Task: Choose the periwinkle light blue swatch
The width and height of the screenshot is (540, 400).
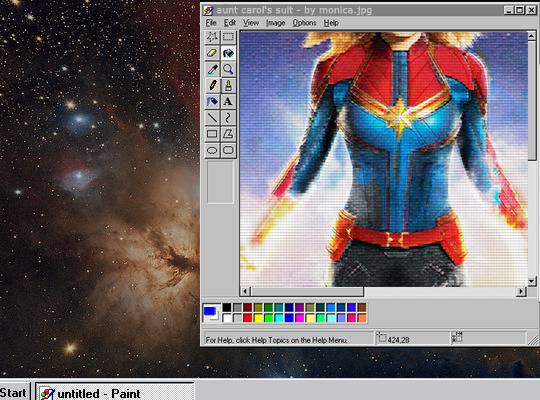Action: pyautogui.click(x=341, y=318)
